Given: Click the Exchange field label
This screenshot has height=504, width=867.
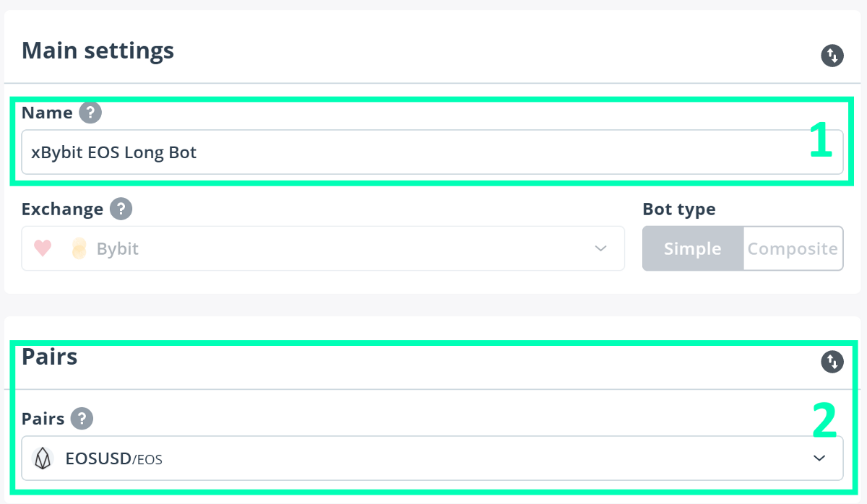Looking at the screenshot, I should tap(62, 209).
